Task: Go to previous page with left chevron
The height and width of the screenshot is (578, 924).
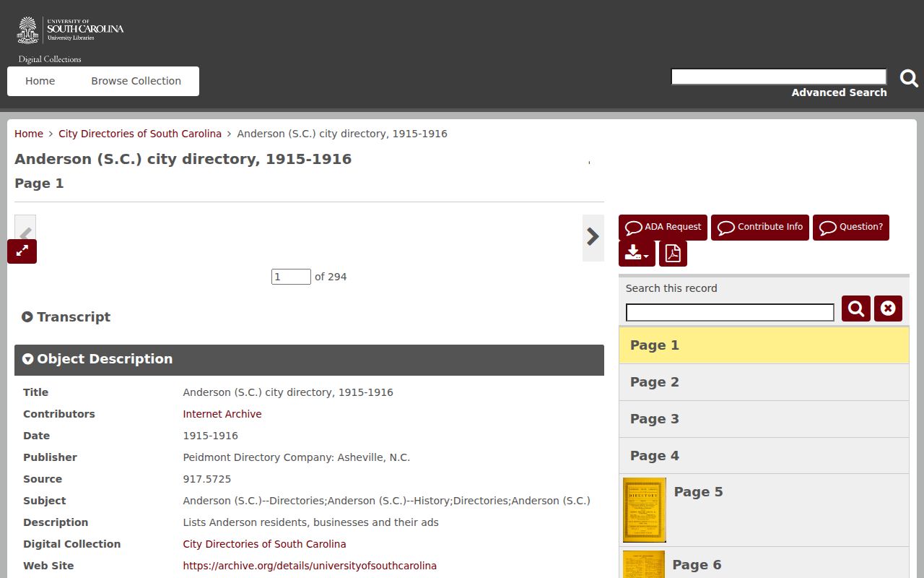Action: [25, 228]
